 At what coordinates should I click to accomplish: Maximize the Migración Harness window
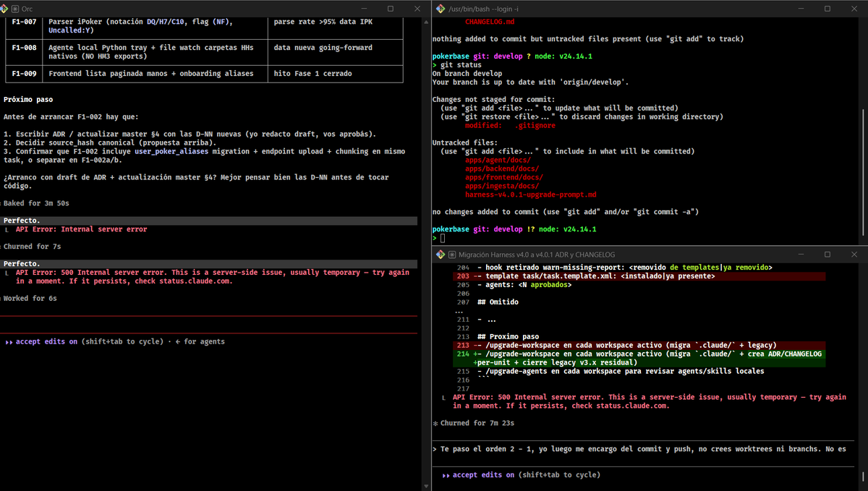tap(827, 255)
